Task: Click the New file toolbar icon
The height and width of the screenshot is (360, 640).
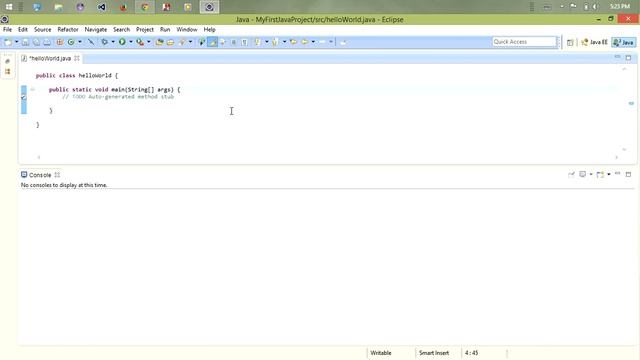Action: tap(8, 42)
